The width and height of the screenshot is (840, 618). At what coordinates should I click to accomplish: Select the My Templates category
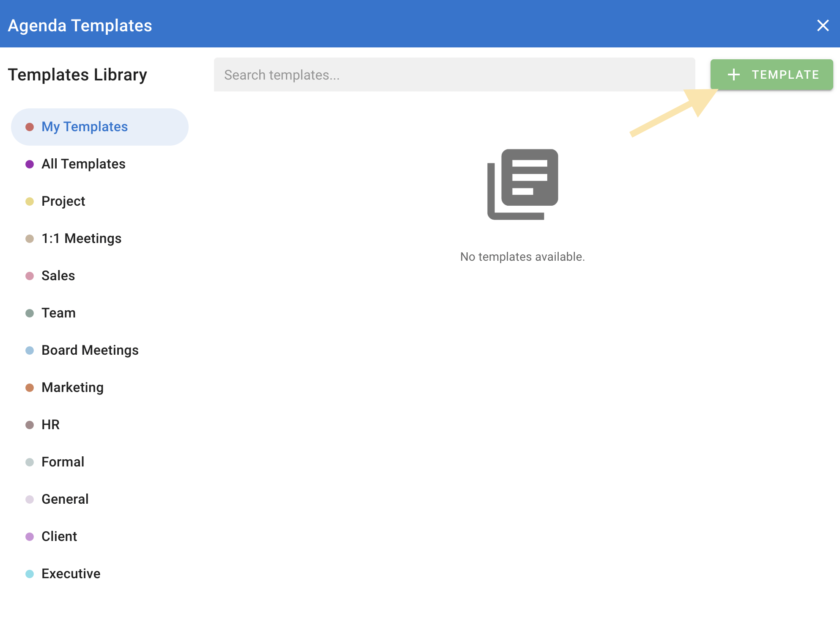(x=100, y=127)
